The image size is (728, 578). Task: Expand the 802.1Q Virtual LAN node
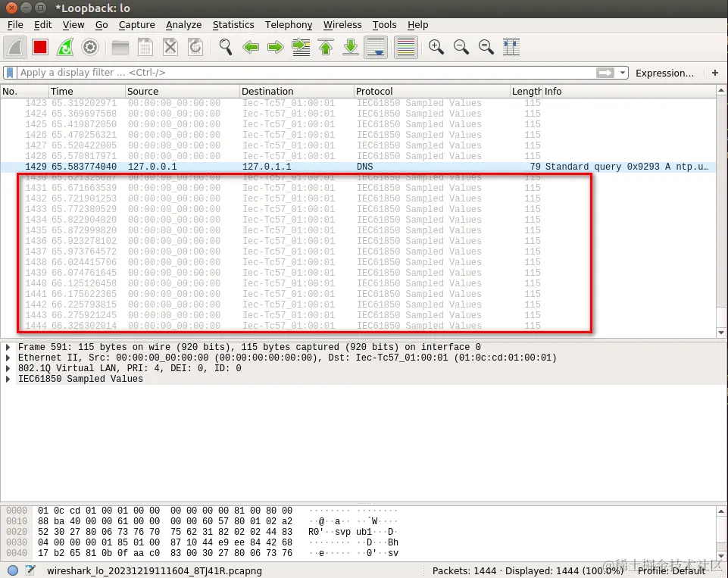[x=8, y=369]
